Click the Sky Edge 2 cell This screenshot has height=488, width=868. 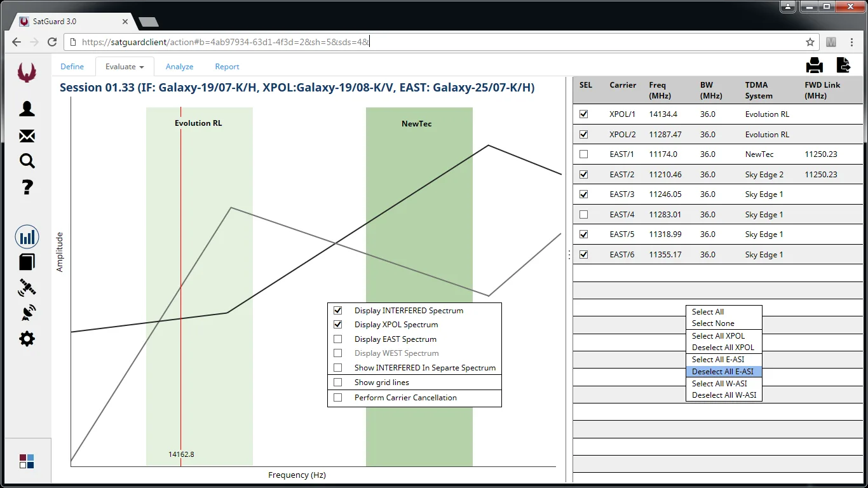(764, 175)
